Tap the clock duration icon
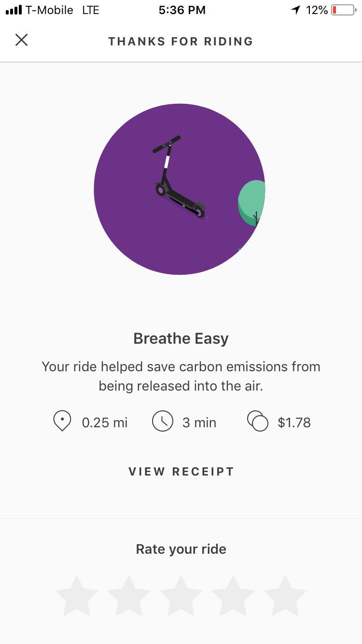This screenshot has width=362, height=644. pyautogui.click(x=163, y=421)
